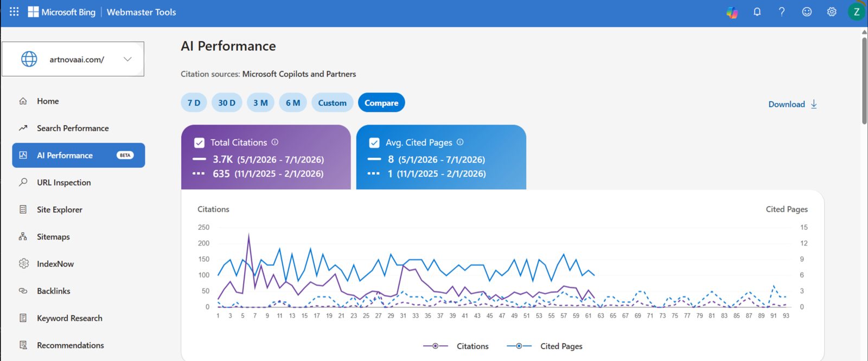Click the BETA badge on AI Performance
Viewport: 868px width, 361px height.
click(x=125, y=155)
